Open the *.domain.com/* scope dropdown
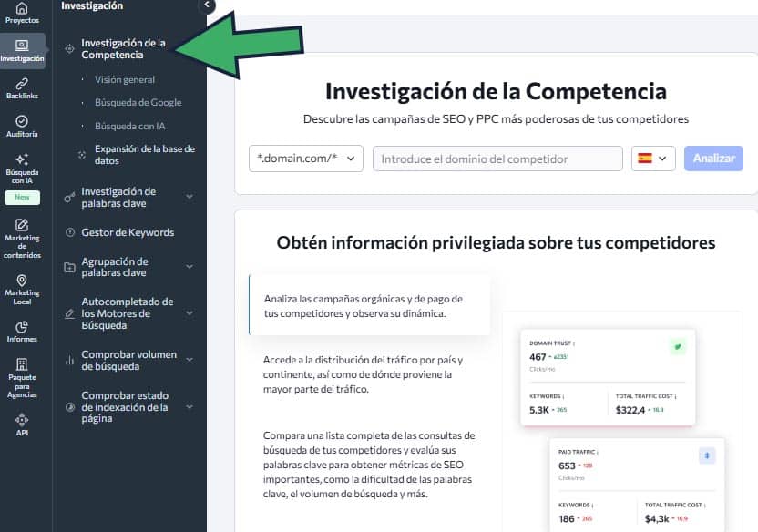758x532 pixels. pyautogui.click(x=306, y=159)
